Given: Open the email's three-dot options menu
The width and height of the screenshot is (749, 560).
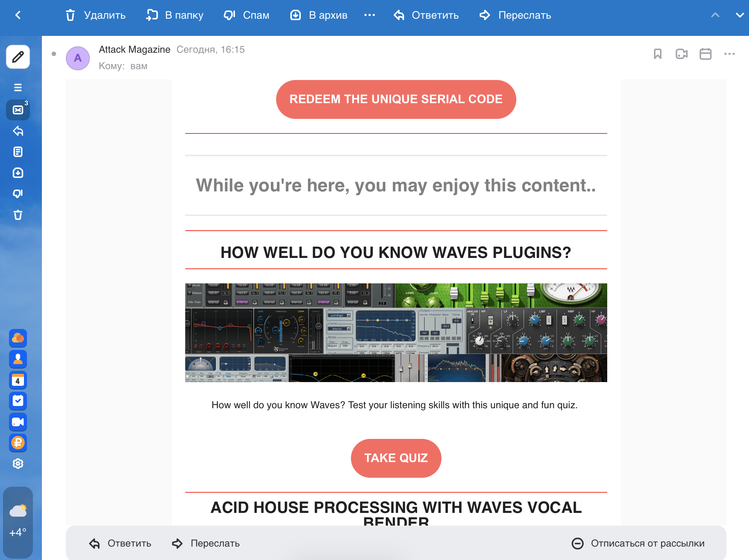Looking at the screenshot, I should point(729,54).
